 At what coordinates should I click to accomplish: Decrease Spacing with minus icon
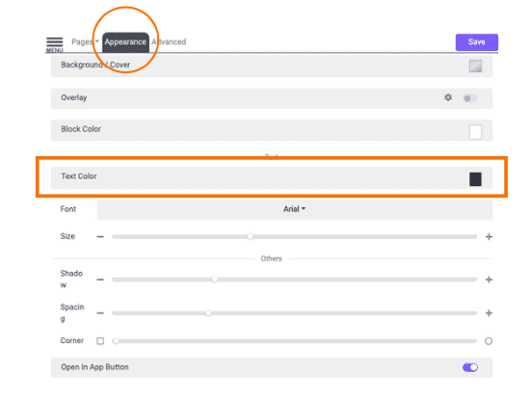(100, 313)
